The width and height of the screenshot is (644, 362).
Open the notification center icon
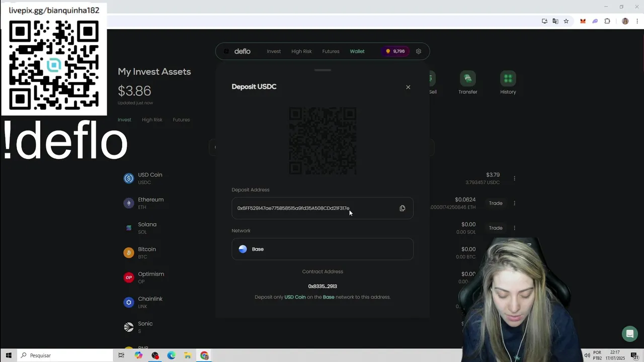635,355
